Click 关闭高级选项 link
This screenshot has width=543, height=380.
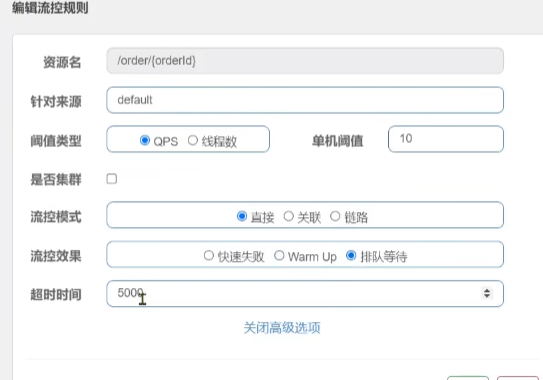pyautogui.click(x=282, y=328)
